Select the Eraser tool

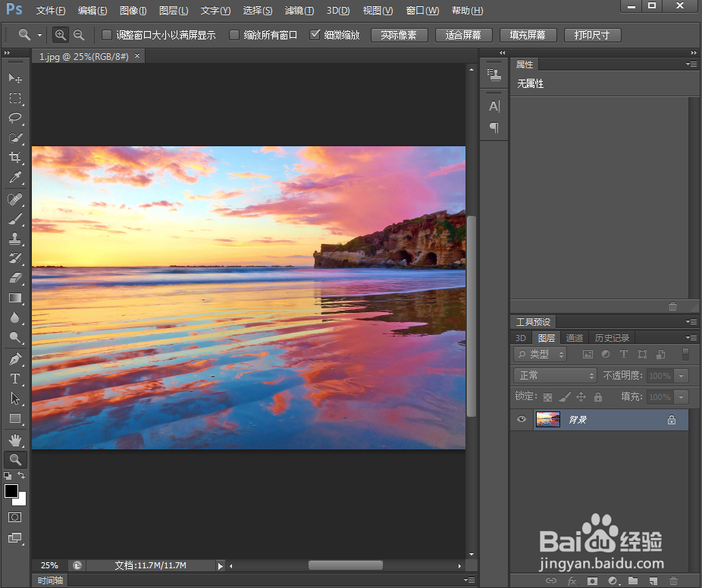tap(15, 278)
